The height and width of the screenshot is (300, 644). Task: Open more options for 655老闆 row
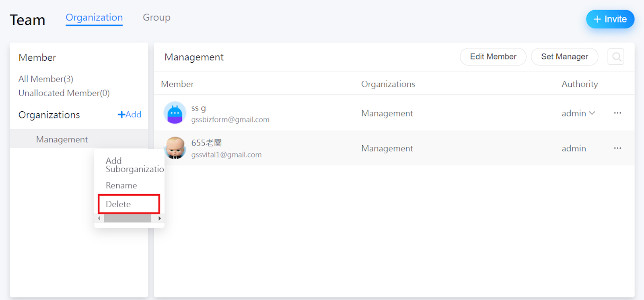click(617, 148)
